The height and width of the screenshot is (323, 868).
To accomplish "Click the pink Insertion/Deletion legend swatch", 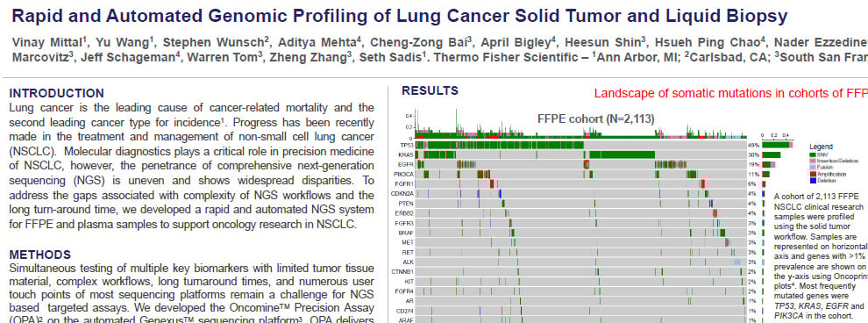I will 813,160.
